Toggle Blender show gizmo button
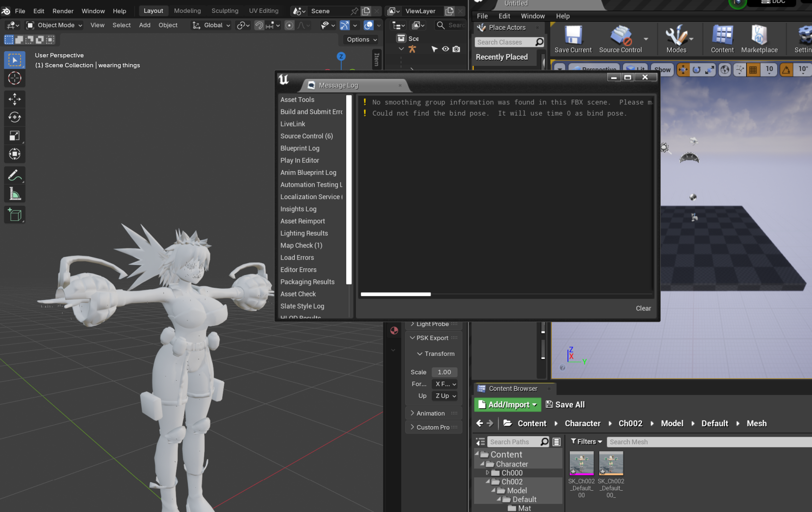The image size is (812, 512). coord(345,25)
